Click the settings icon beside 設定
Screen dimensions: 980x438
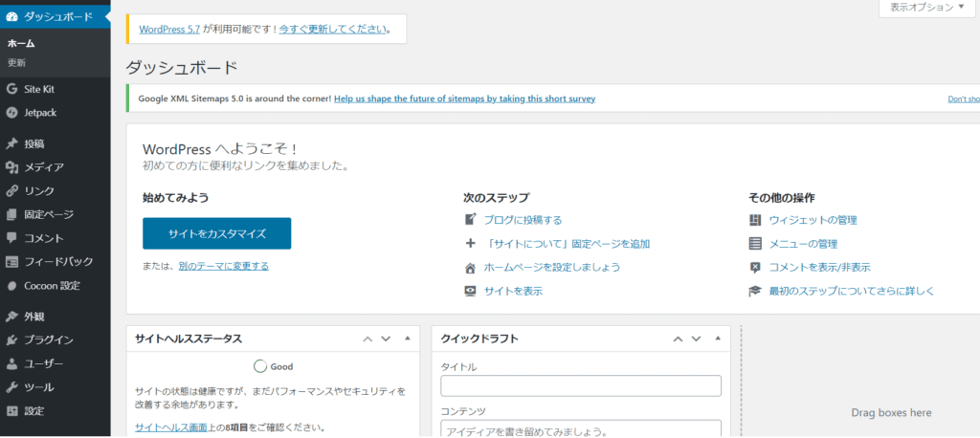[11, 411]
